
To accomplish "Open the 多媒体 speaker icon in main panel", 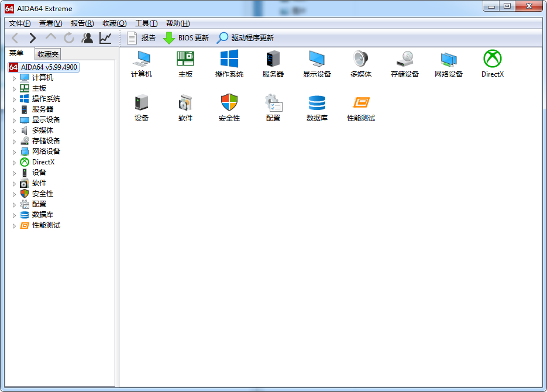I will 361,64.
